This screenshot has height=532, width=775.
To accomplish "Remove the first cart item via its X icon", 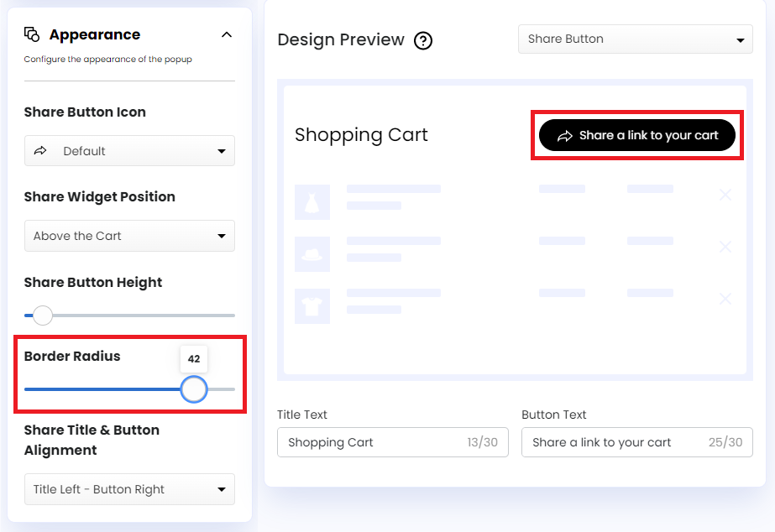I will (725, 195).
